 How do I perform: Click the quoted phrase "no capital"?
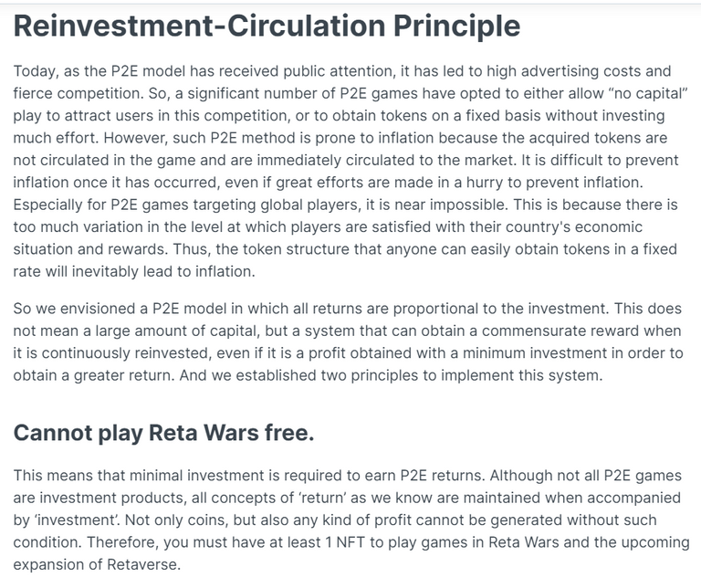tap(647, 93)
